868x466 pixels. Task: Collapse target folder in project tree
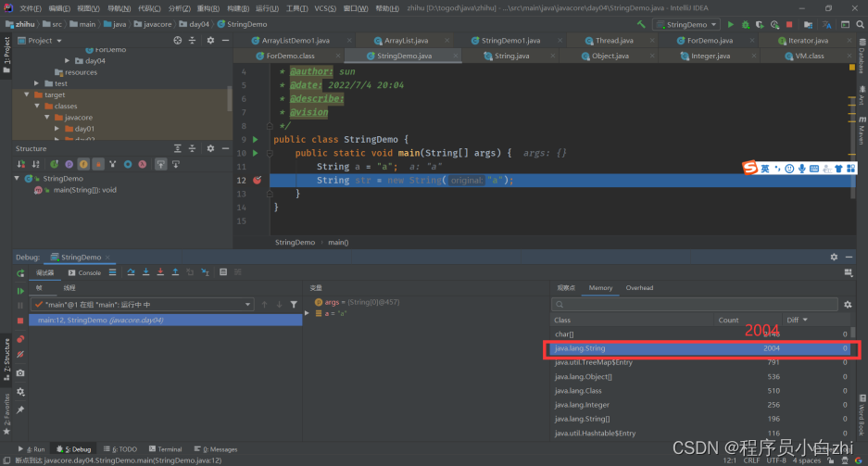click(27, 94)
